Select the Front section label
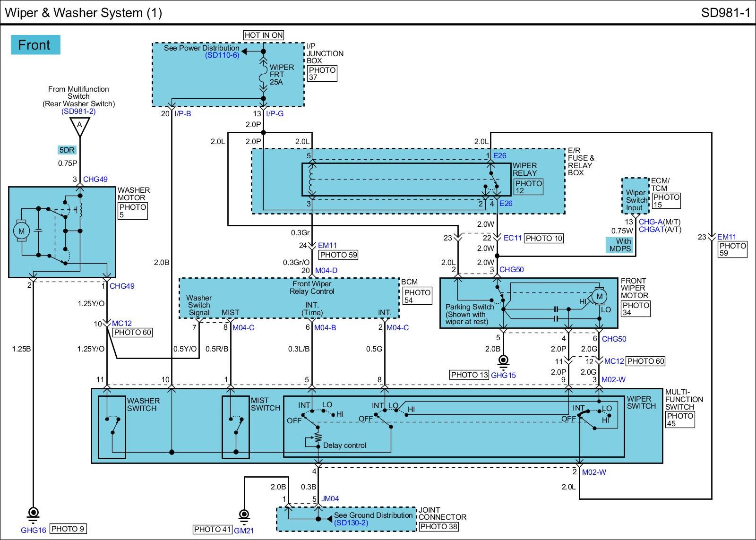The height and width of the screenshot is (540, 756). tap(35, 45)
